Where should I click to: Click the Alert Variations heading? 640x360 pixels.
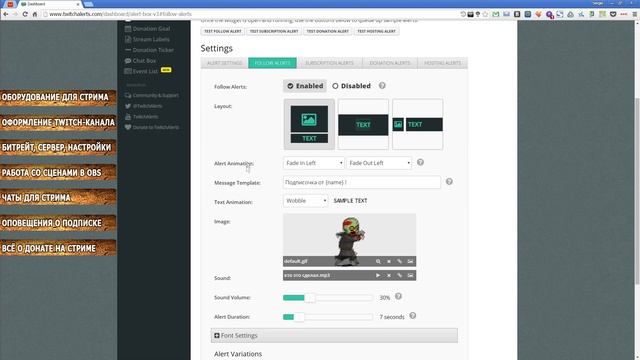click(238, 354)
